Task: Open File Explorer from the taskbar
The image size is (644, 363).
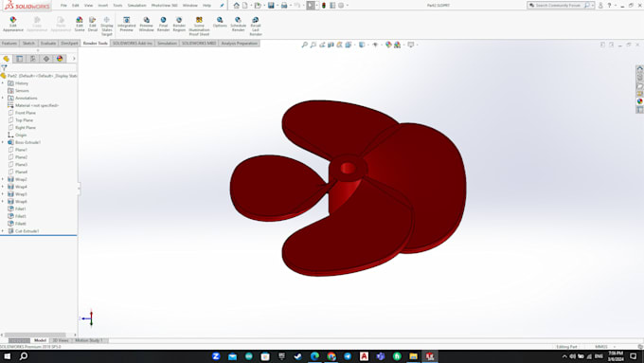Action: pyautogui.click(x=413, y=356)
